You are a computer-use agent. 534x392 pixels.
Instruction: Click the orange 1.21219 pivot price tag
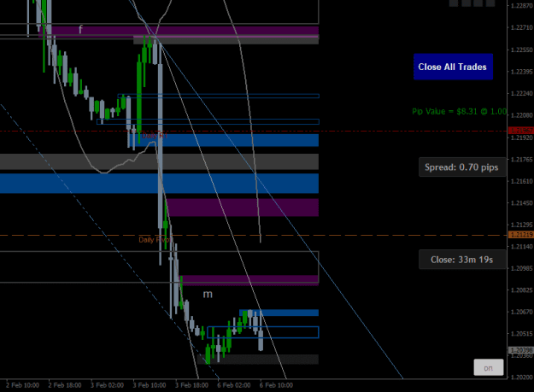click(520, 235)
